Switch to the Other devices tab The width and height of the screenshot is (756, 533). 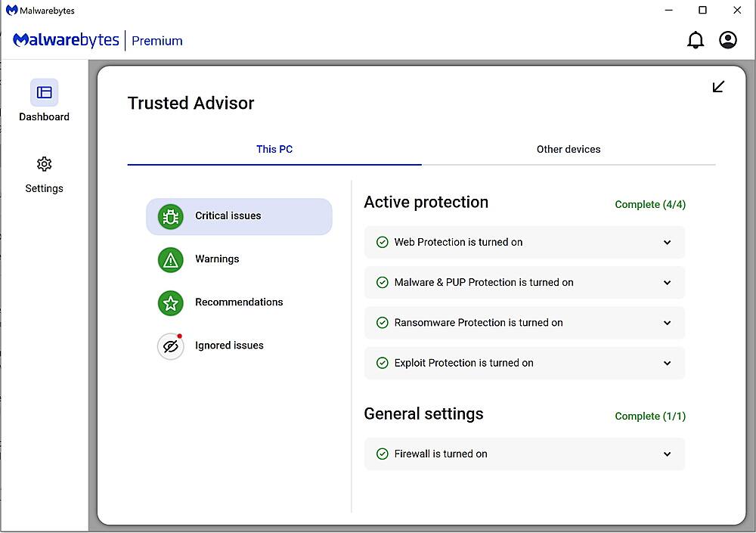pos(569,150)
